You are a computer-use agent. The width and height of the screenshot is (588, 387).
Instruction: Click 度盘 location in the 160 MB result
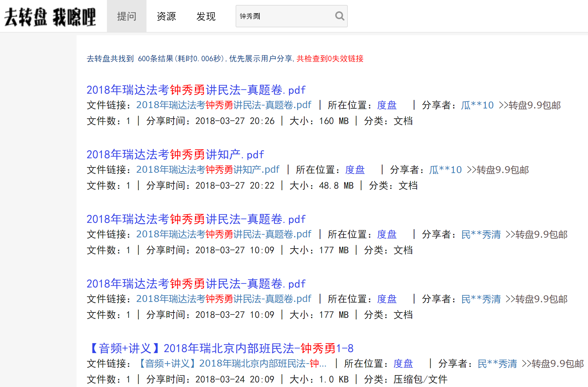click(x=387, y=105)
